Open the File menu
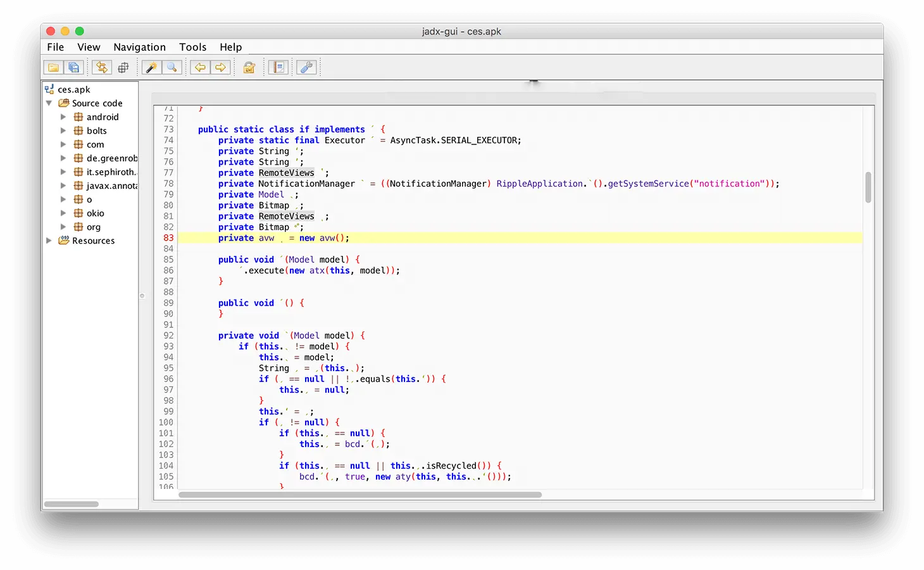Image resolution: width=924 pixels, height=570 pixels. click(56, 47)
